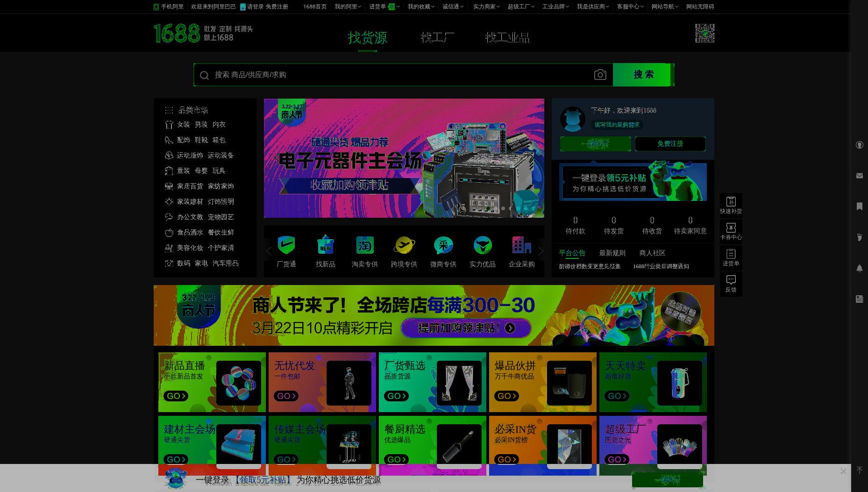Open 企业采购 building icon
Viewport: 868px width, 492px height.
[x=521, y=245]
